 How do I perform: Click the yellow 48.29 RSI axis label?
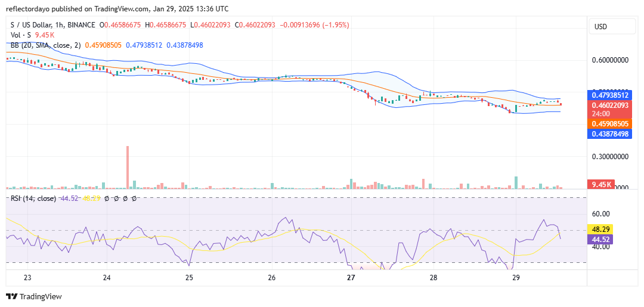click(x=601, y=229)
